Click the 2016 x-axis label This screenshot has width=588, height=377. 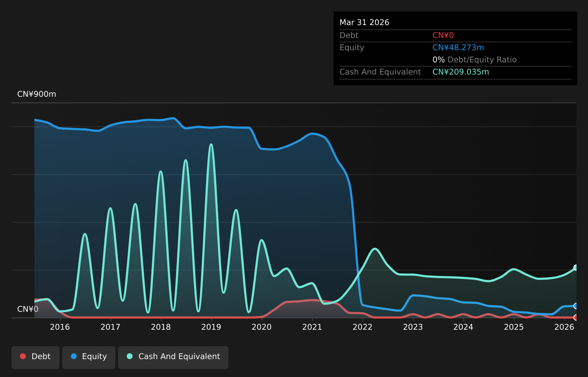(60, 327)
